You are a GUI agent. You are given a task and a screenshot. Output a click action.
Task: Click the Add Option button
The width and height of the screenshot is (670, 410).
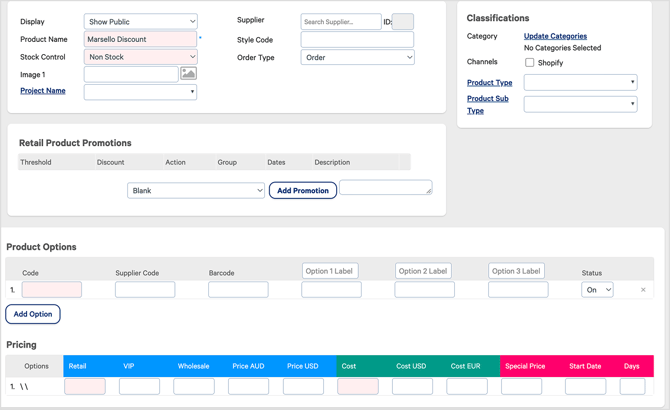[x=33, y=314]
